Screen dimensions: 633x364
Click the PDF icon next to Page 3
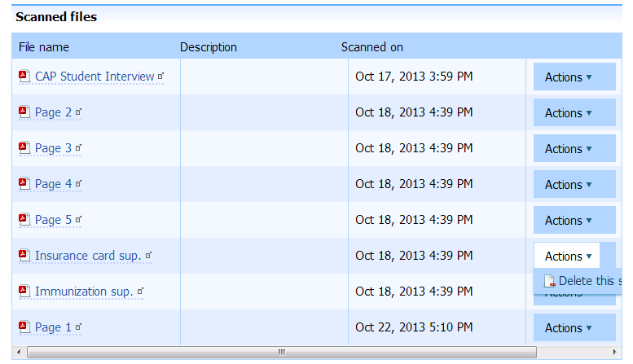click(24, 148)
